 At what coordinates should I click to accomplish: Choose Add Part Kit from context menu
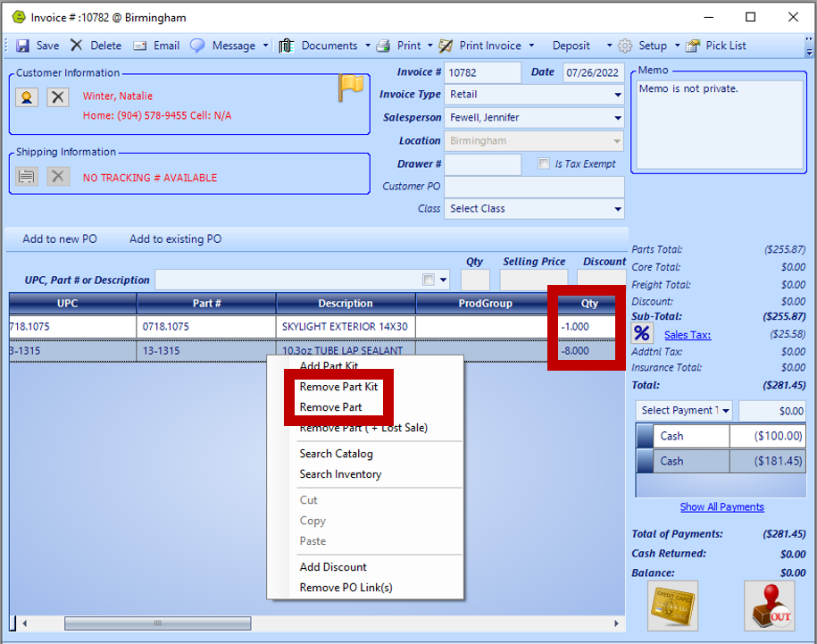point(329,366)
